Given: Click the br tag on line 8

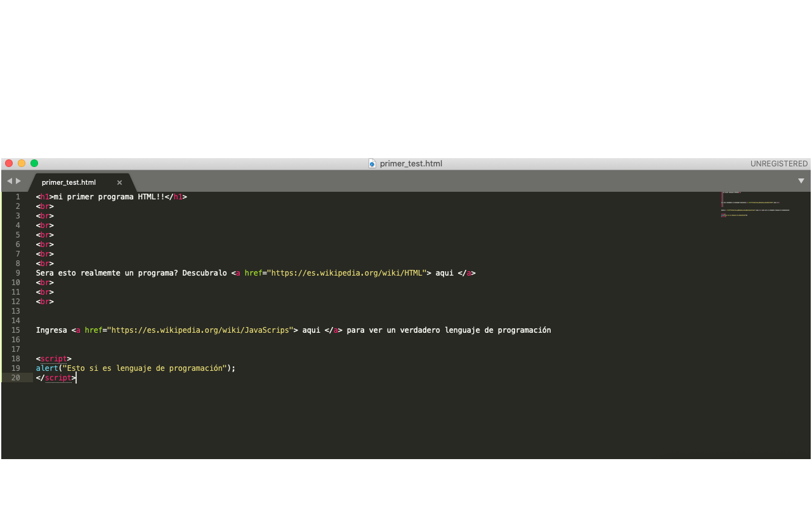Looking at the screenshot, I should pyautogui.click(x=45, y=264).
